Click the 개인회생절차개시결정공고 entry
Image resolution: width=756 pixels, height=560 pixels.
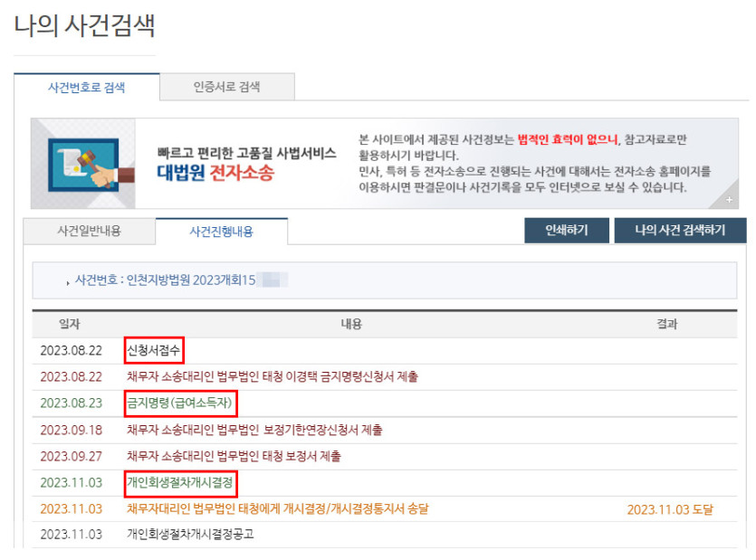[190, 534]
